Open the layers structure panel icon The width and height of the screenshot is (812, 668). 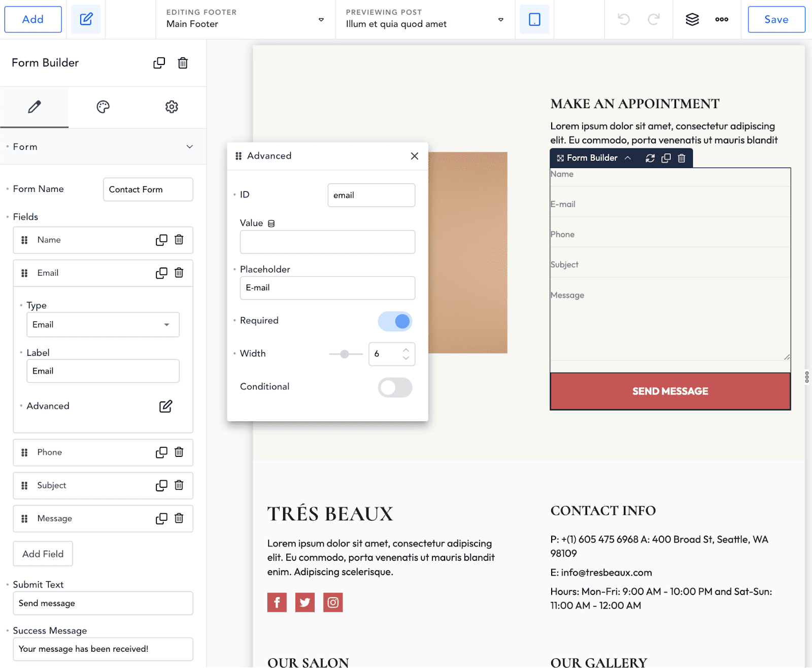click(x=692, y=19)
